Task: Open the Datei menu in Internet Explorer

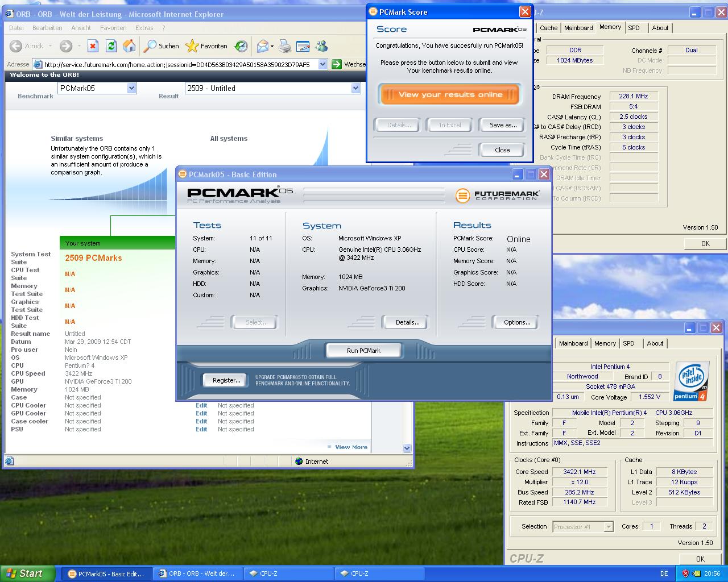Action: 16,28
